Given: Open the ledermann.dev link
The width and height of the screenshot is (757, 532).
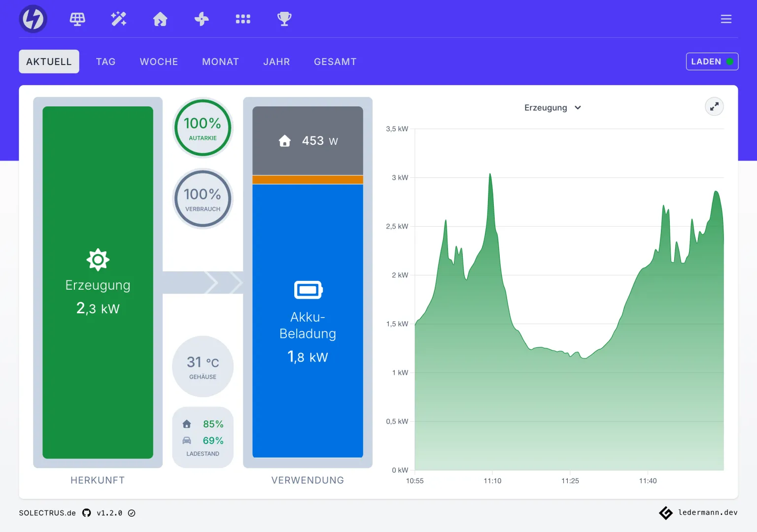Looking at the screenshot, I should (708, 513).
